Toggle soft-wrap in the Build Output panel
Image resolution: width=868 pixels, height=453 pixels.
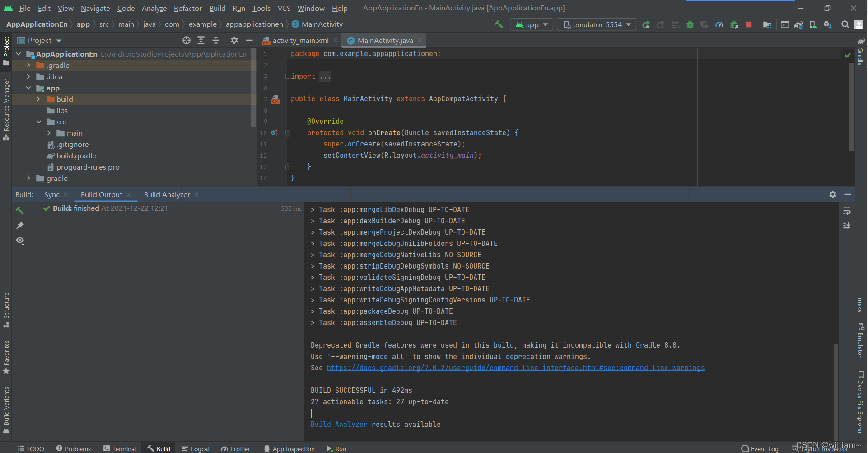pos(847,210)
